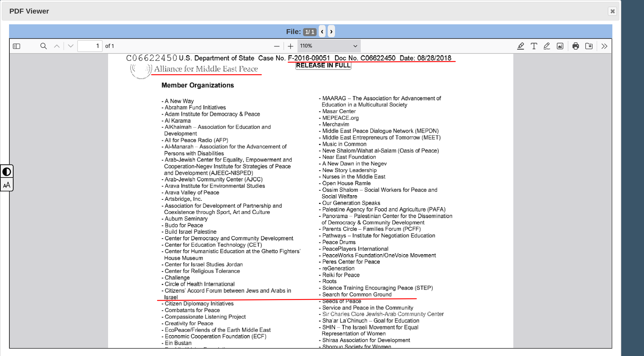Print the PDF document
This screenshot has width=644, height=356.
coord(576,46)
